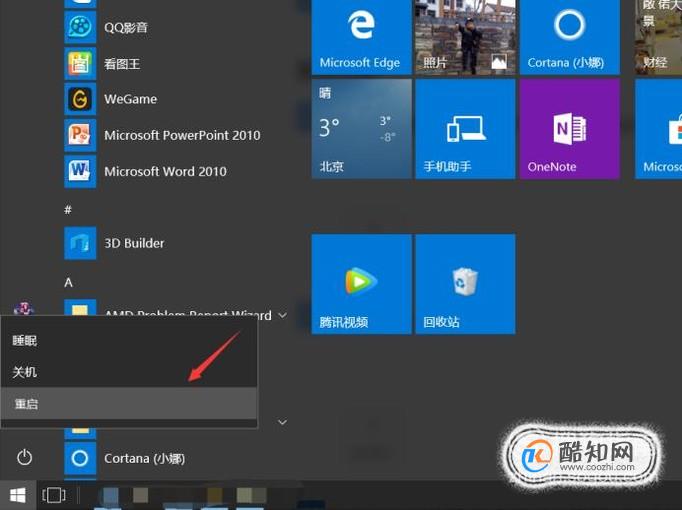The image size is (682, 510).
Task: Open 回收站 recycle bin tile
Action: [465, 284]
